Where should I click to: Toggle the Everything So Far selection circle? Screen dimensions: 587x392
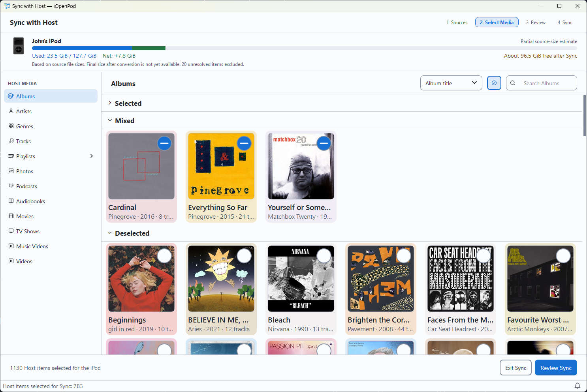(x=244, y=143)
